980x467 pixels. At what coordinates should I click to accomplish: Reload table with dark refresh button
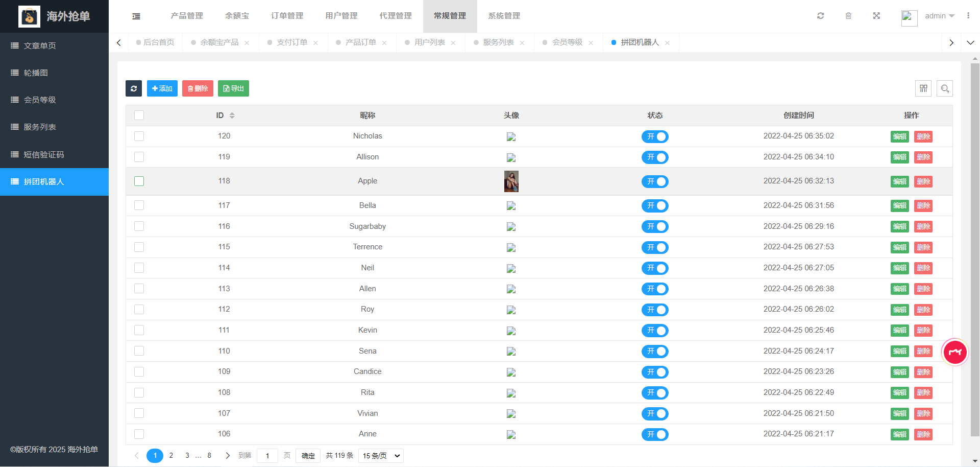point(134,88)
